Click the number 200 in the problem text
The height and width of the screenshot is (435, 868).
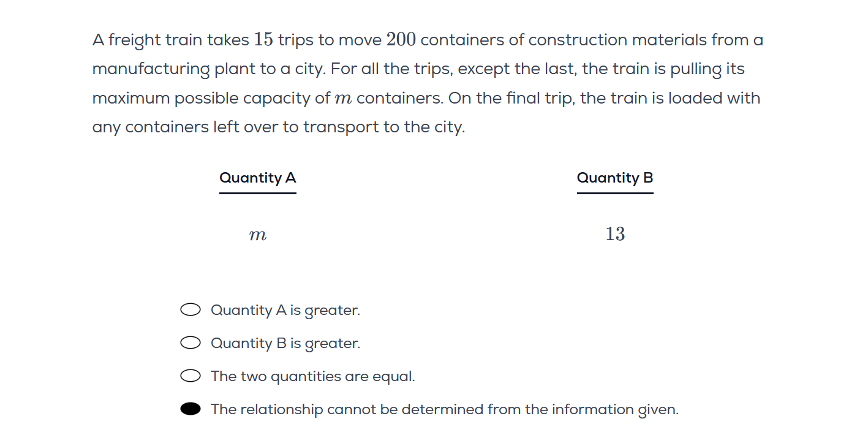pyautogui.click(x=401, y=40)
